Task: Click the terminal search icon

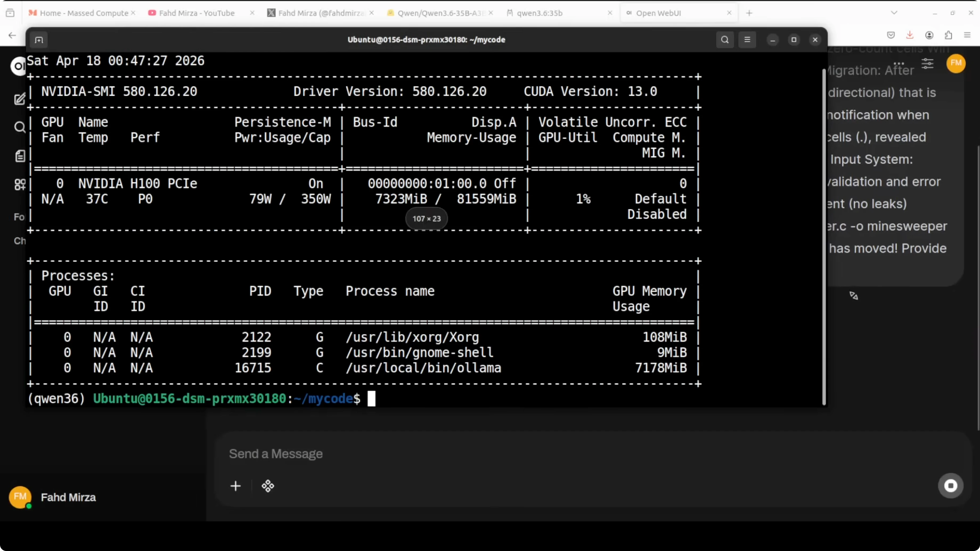Action: [x=725, y=40]
